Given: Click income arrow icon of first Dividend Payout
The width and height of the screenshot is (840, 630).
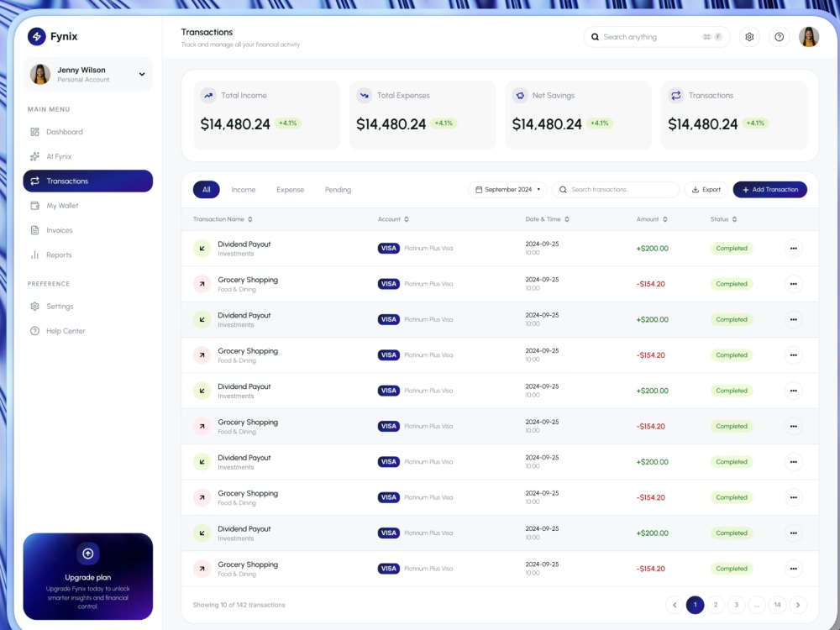Looking at the screenshot, I should pyautogui.click(x=202, y=249).
